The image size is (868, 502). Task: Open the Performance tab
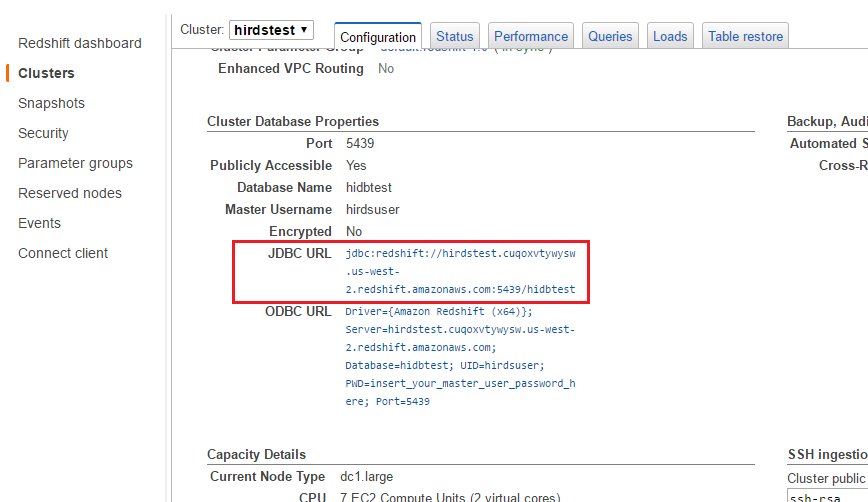(531, 37)
